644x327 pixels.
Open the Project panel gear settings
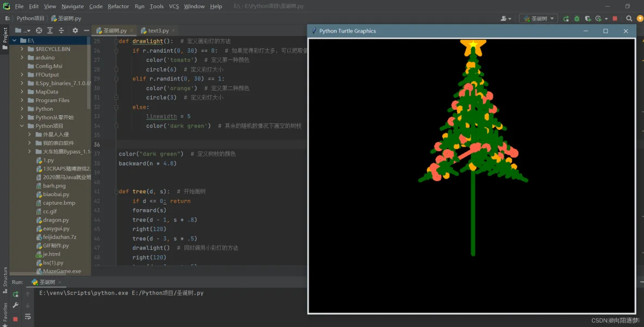75,30
